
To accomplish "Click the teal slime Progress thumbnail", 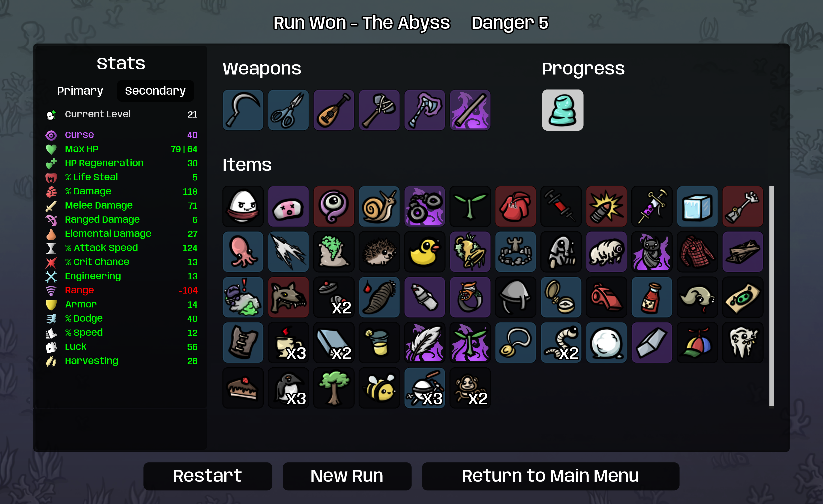I will pos(562,110).
